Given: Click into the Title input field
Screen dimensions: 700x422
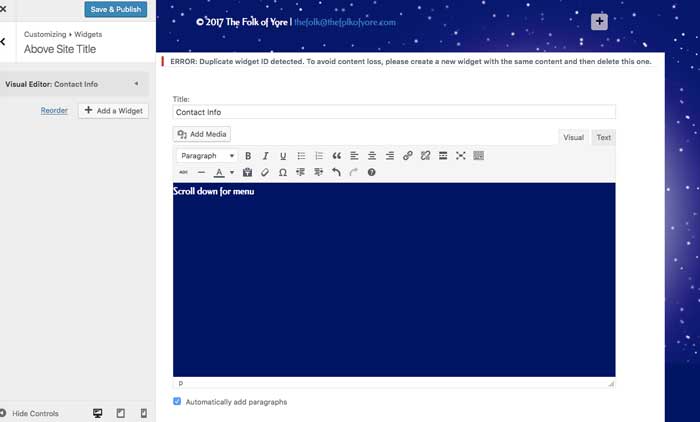Looking at the screenshot, I should pyautogui.click(x=394, y=112).
